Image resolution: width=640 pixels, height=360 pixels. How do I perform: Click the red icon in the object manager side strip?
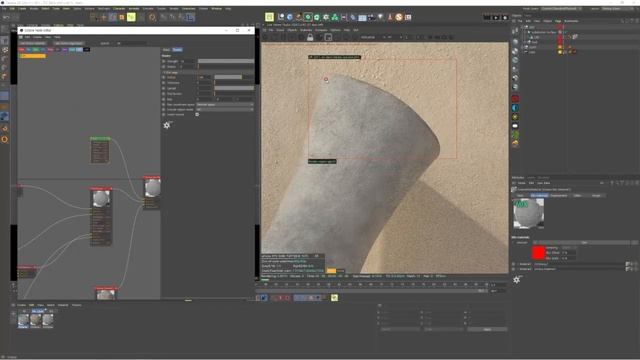[x=515, y=99]
